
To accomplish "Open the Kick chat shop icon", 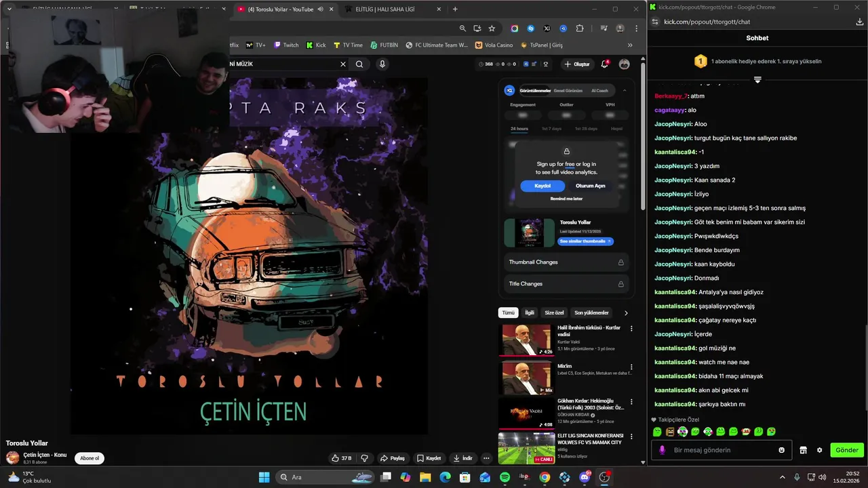I will tap(803, 450).
